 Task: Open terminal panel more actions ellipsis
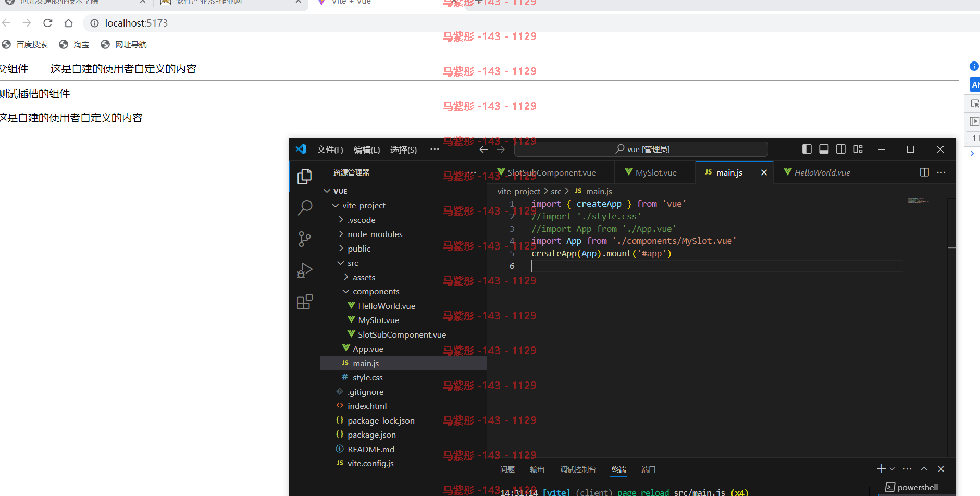(x=907, y=469)
